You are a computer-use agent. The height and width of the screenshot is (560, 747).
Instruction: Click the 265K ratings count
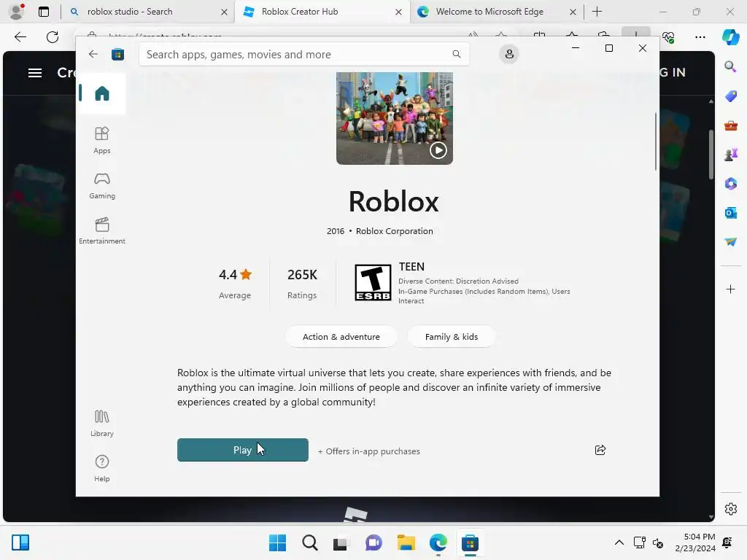click(x=302, y=275)
